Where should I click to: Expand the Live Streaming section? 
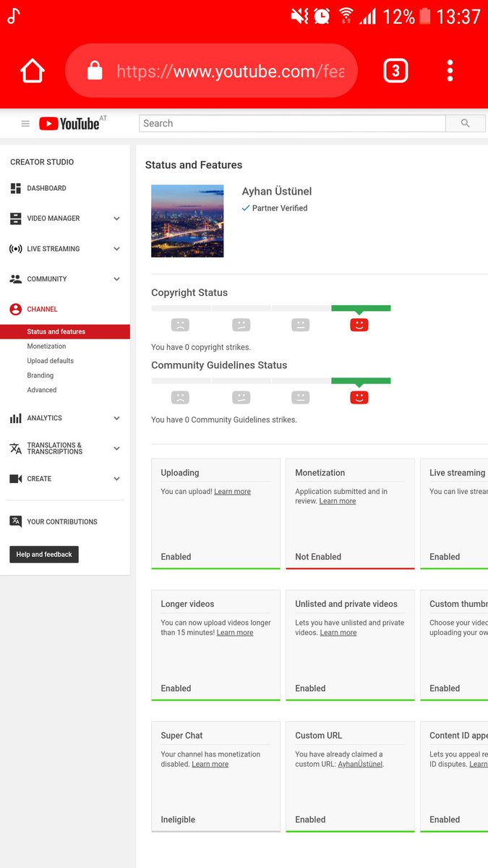116,249
